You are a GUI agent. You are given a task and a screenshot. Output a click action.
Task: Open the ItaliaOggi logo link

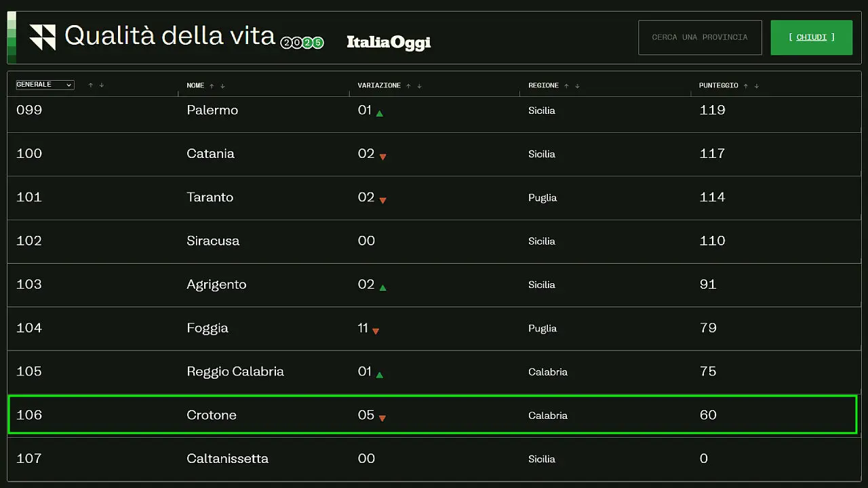(389, 42)
